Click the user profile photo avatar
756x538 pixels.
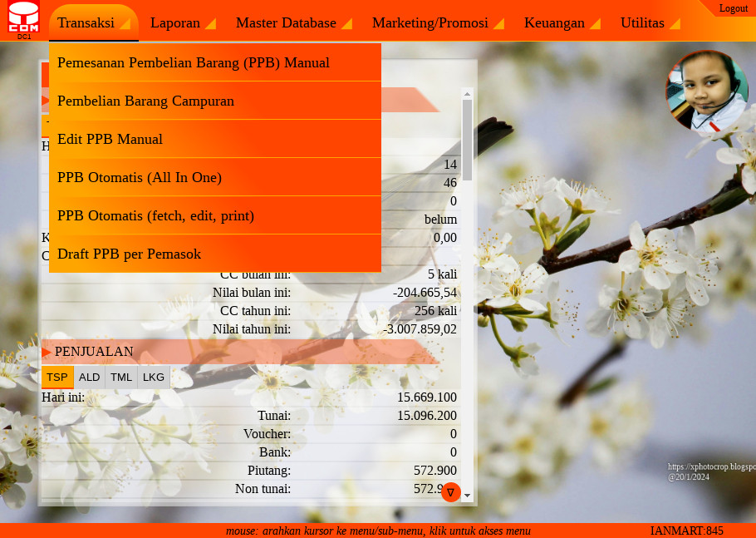tap(706, 92)
